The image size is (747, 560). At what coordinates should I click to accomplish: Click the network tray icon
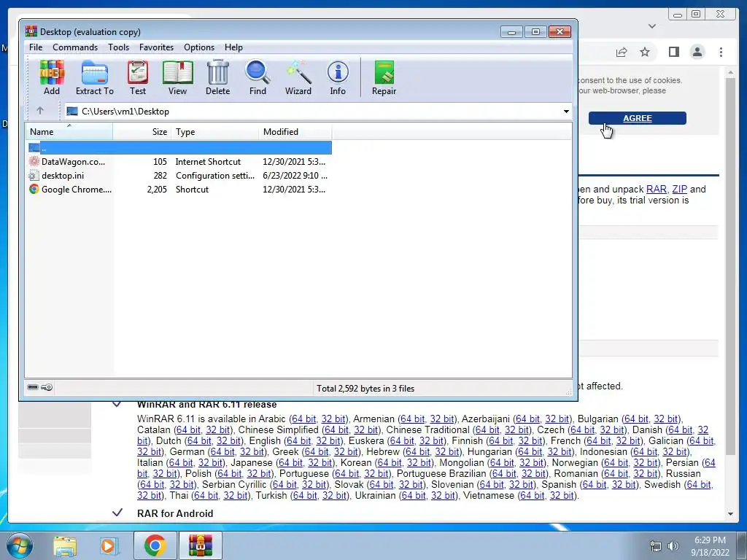[656, 546]
